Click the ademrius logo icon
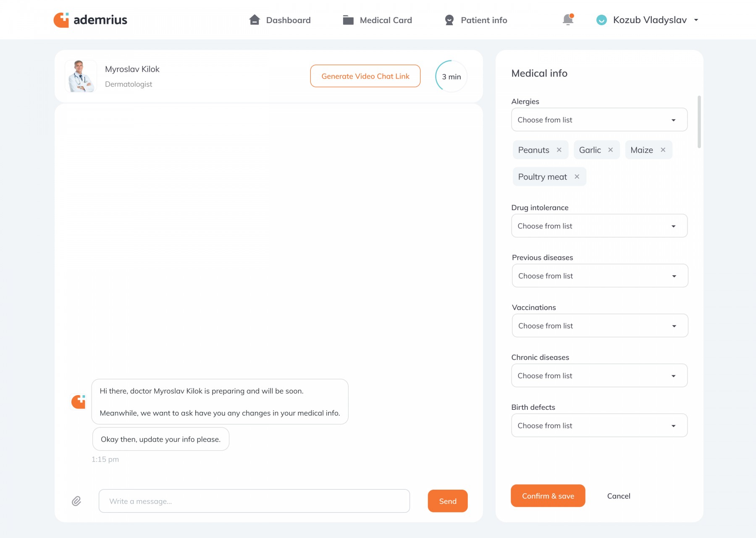Screen dimensions: 756x538 61,20
